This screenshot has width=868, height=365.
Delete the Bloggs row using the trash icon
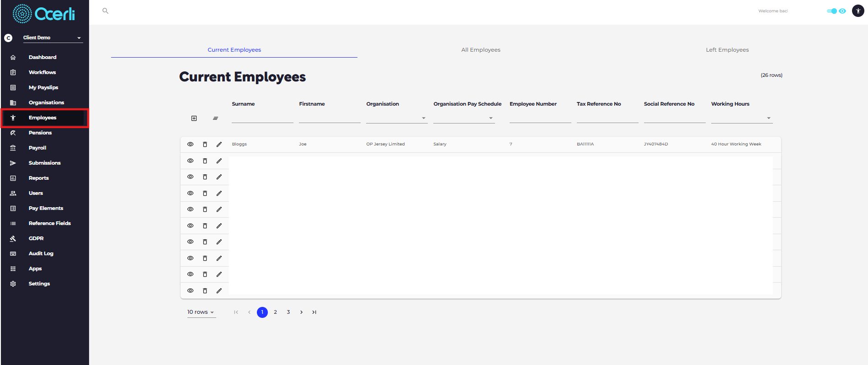pyautogui.click(x=205, y=145)
